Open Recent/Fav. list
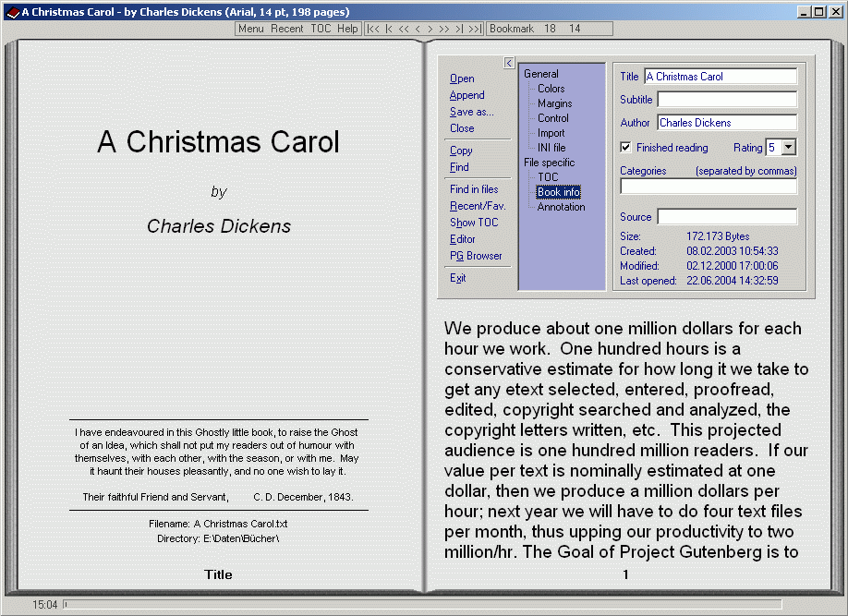 478,206
